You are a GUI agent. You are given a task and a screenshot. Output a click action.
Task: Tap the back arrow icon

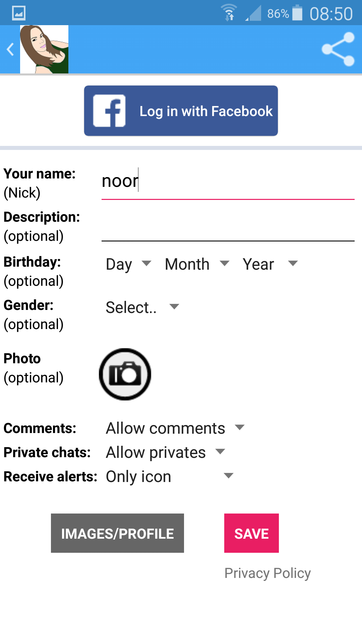point(11,49)
